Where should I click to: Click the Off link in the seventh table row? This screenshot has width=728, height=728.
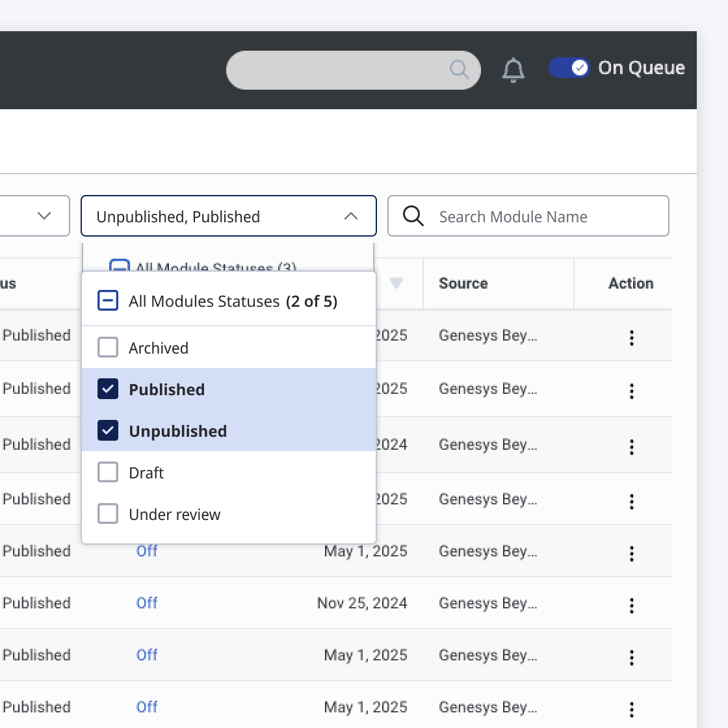tap(147, 655)
